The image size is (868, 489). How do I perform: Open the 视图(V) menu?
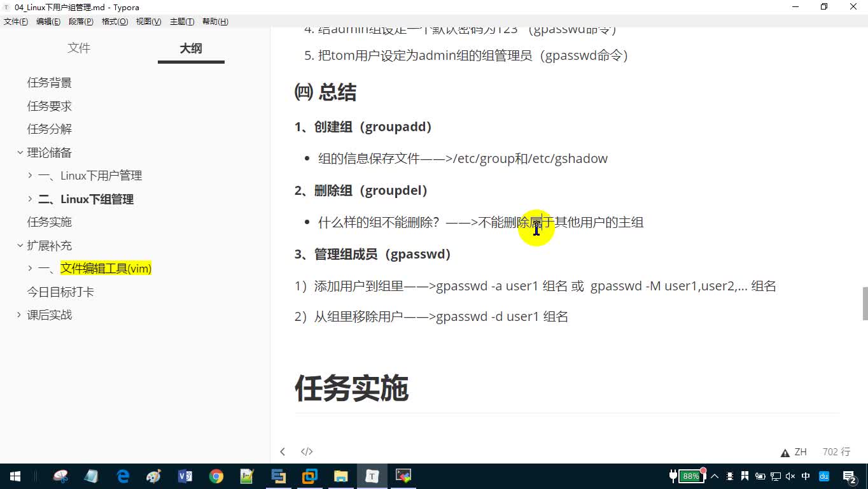[x=148, y=22]
